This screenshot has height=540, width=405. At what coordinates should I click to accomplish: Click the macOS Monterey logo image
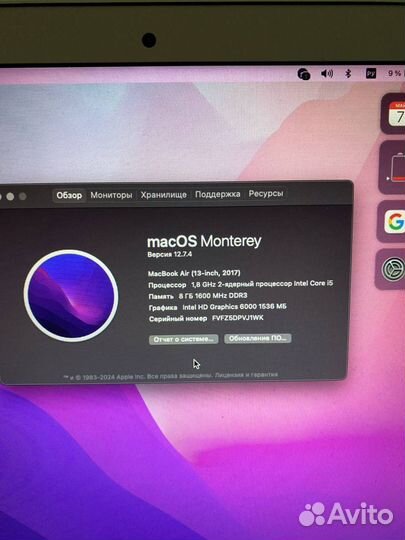71,296
